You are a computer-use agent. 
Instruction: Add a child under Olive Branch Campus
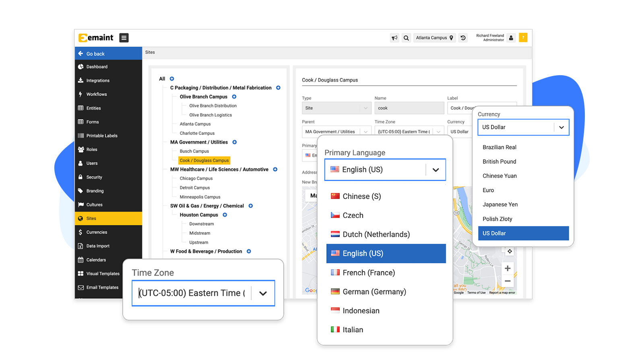coord(234,97)
